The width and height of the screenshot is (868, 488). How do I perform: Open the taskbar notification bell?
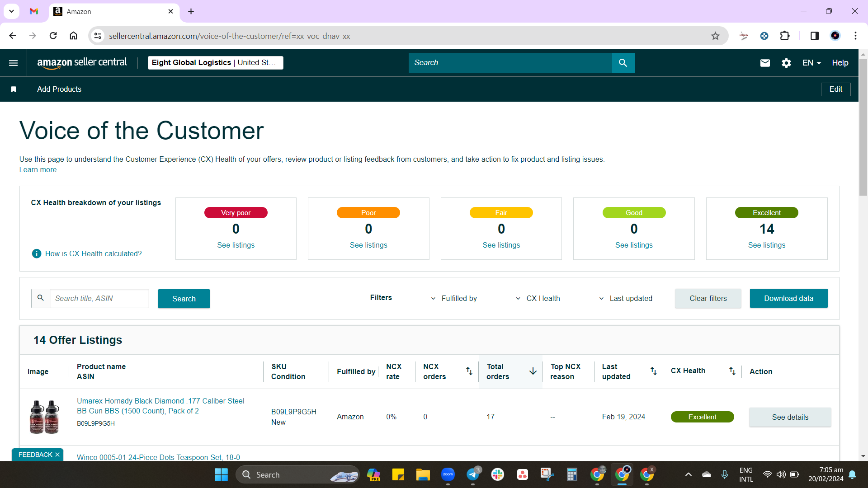852,474
